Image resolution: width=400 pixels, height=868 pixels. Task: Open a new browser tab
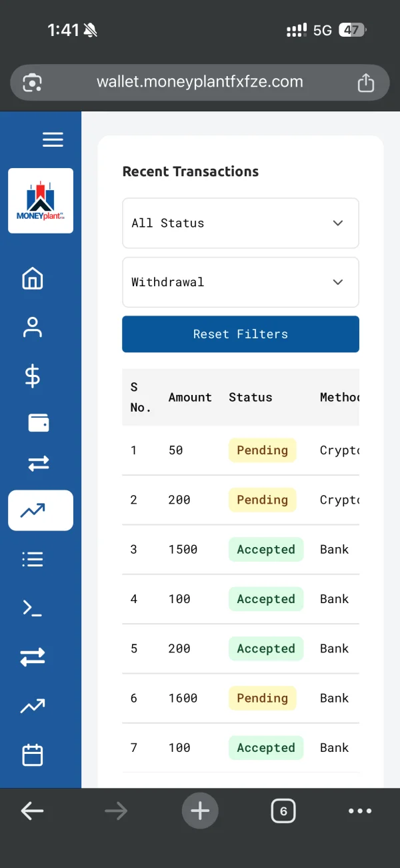point(200,811)
